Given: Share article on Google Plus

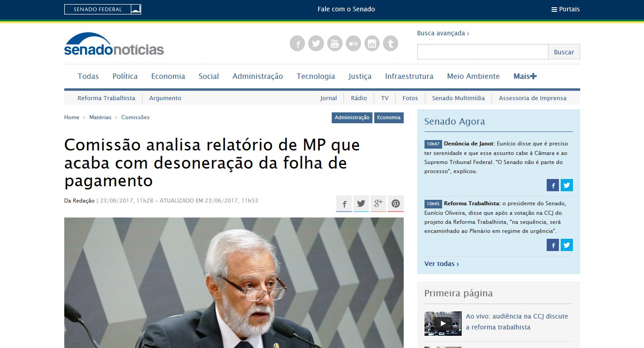Looking at the screenshot, I should 378,203.
